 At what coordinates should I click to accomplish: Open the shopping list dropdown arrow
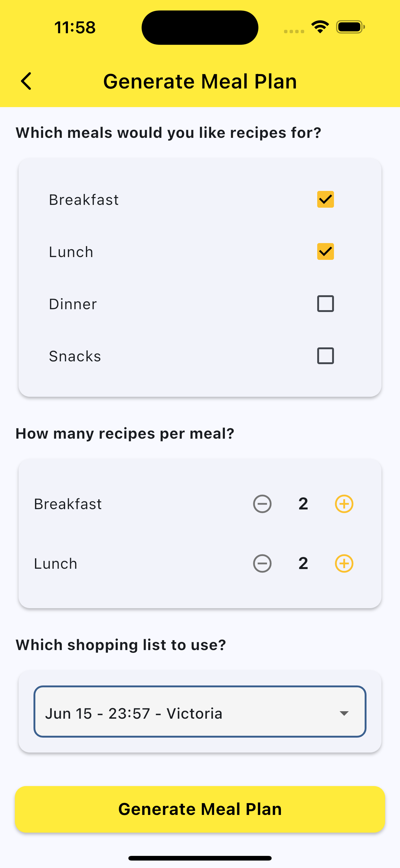click(344, 713)
